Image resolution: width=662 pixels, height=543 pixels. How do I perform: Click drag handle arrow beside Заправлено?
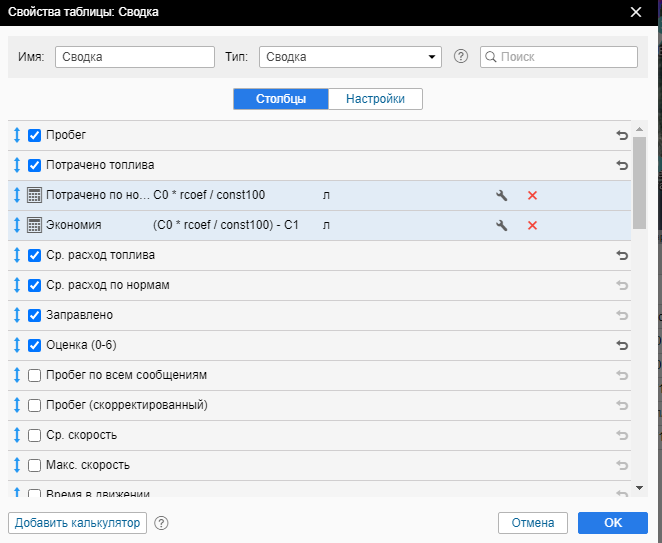(17, 315)
